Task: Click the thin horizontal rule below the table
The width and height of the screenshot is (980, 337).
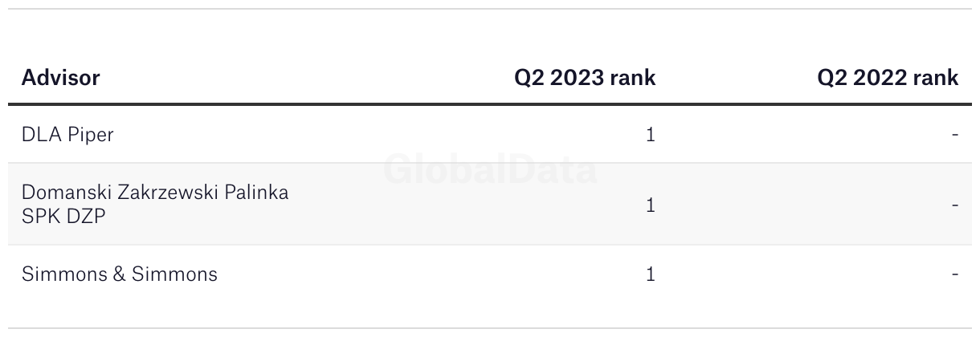Action: click(x=490, y=327)
